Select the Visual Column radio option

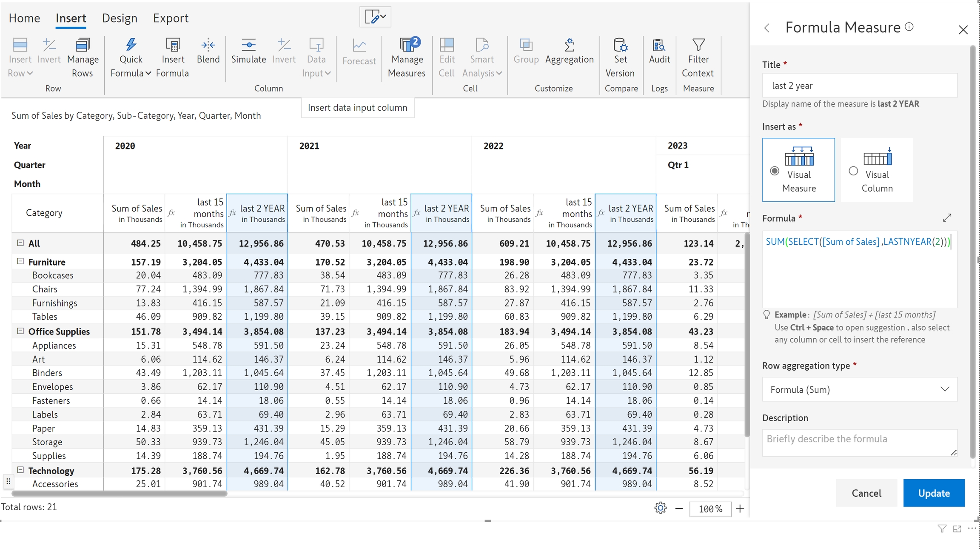tap(853, 171)
